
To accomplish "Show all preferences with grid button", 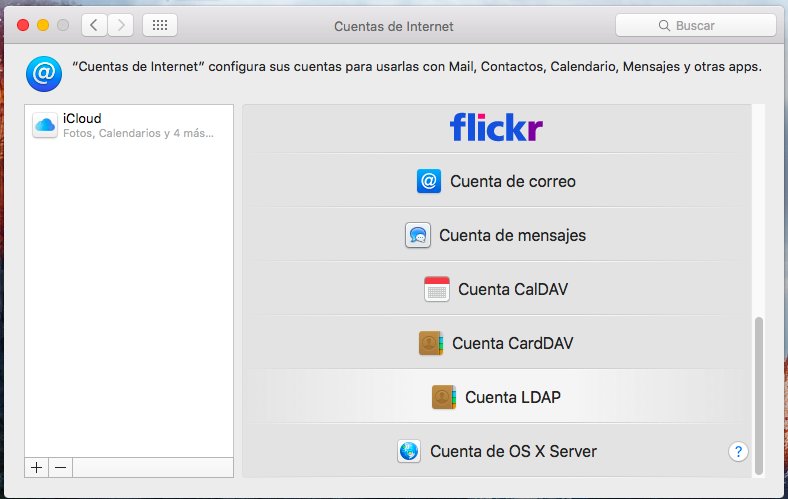I will 160,25.
